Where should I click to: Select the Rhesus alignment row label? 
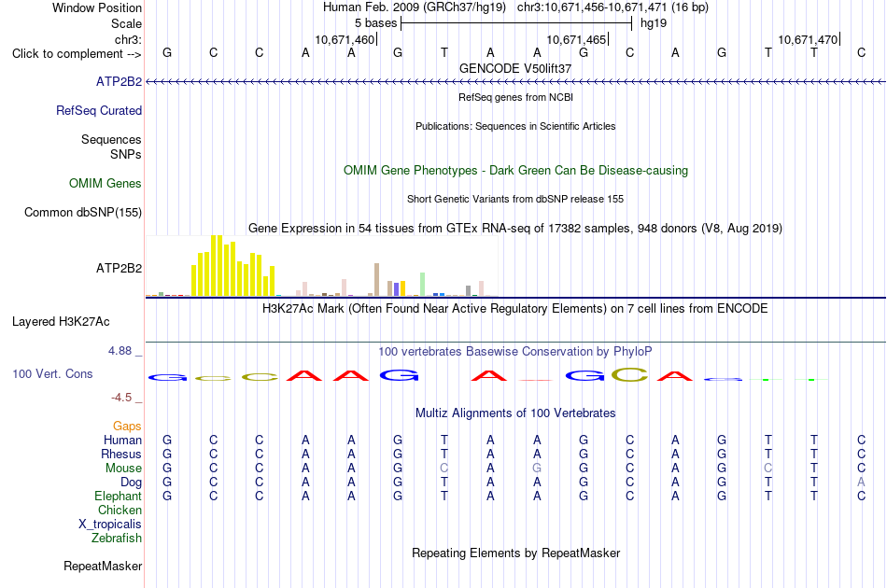[121, 454]
